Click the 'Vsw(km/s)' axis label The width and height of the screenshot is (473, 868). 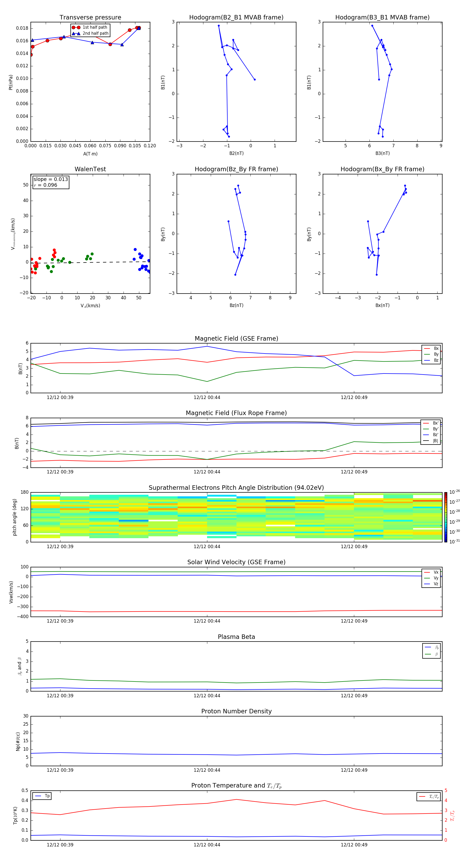[11, 592]
